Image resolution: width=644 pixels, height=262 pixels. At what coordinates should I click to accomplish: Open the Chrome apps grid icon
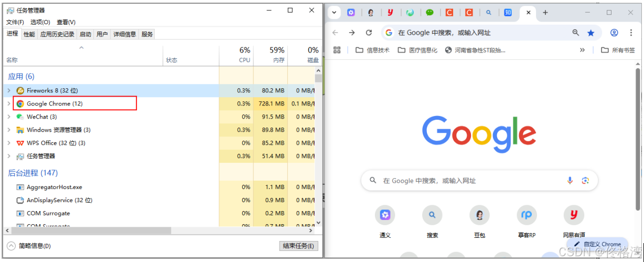click(x=337, y=50)
